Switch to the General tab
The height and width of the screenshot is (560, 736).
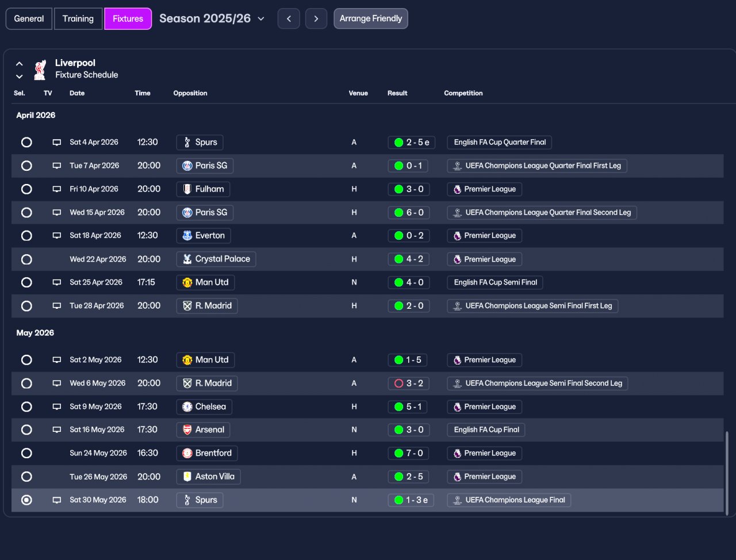point(29,18)
